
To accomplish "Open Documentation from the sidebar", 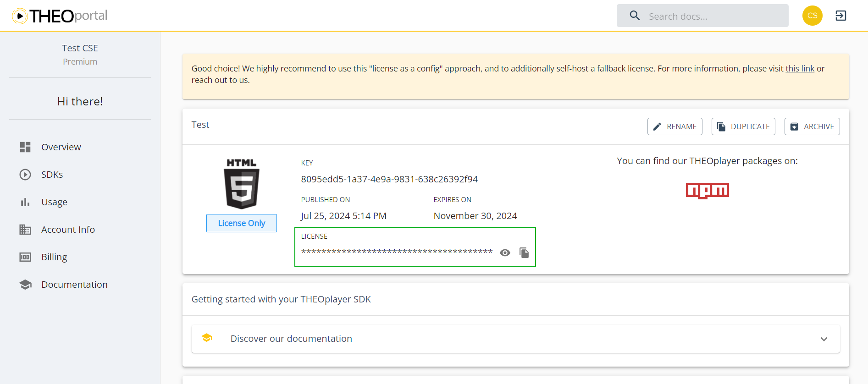I will (74, 285).
